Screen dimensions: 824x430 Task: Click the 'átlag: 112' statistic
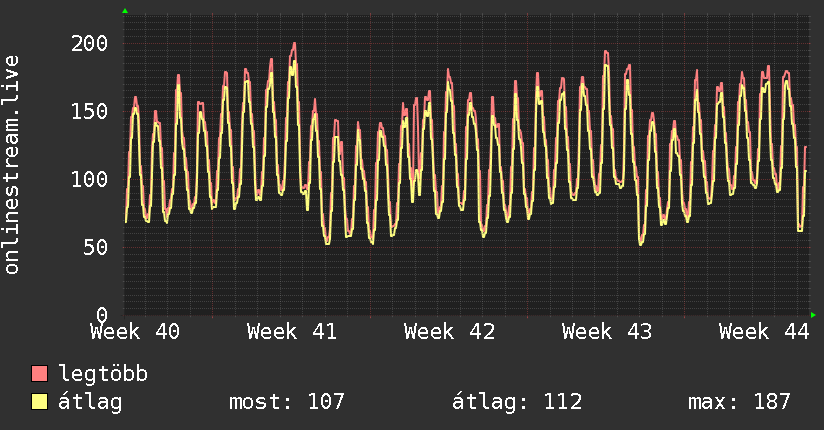[x=517, y=402]
